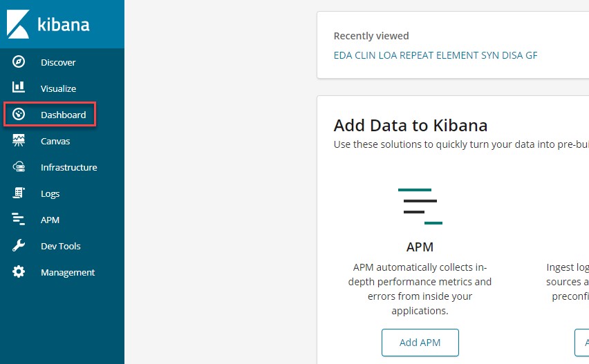Click the Canvas easel icon

coord(19,141)
